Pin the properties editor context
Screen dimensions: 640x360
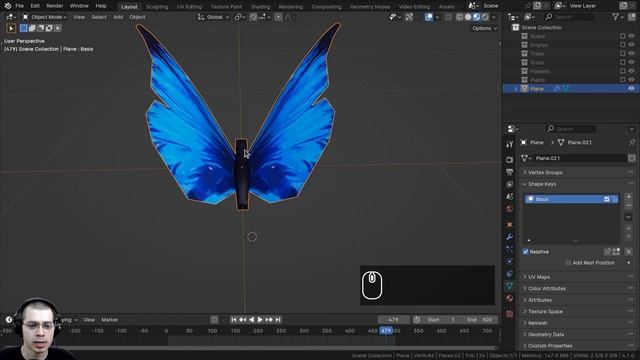[632, 142]
